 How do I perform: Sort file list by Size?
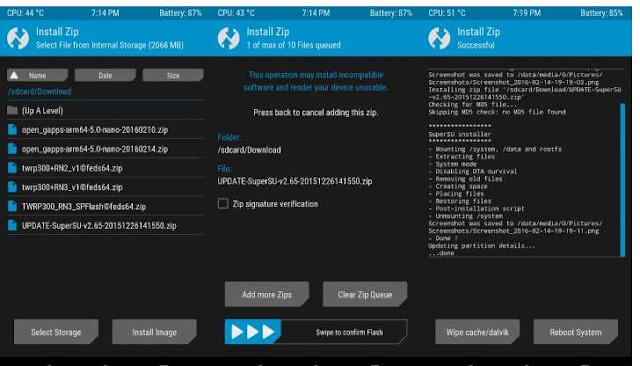click(173, 75)
